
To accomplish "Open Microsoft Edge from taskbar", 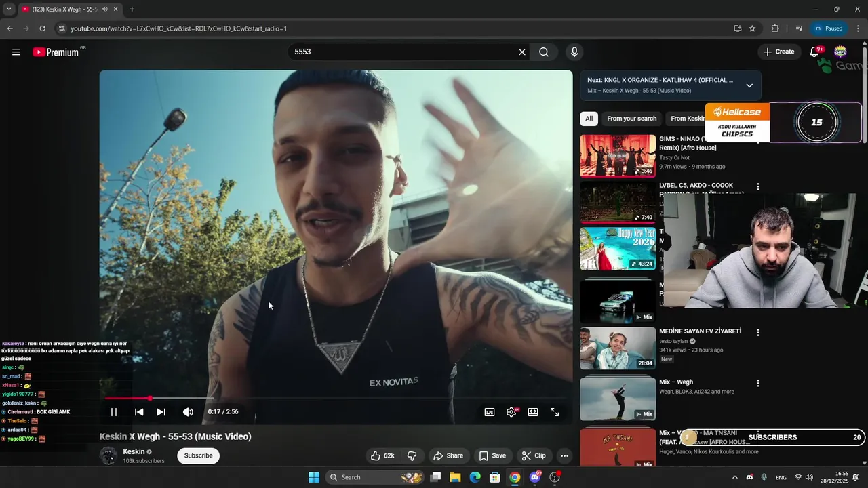I will point(475,477).
